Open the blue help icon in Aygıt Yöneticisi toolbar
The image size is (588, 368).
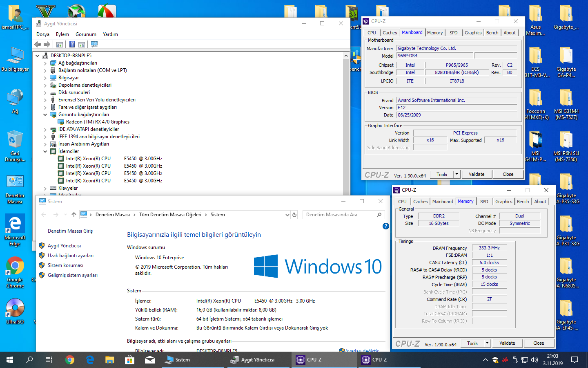pyautogui.click(x=72, y=44)
